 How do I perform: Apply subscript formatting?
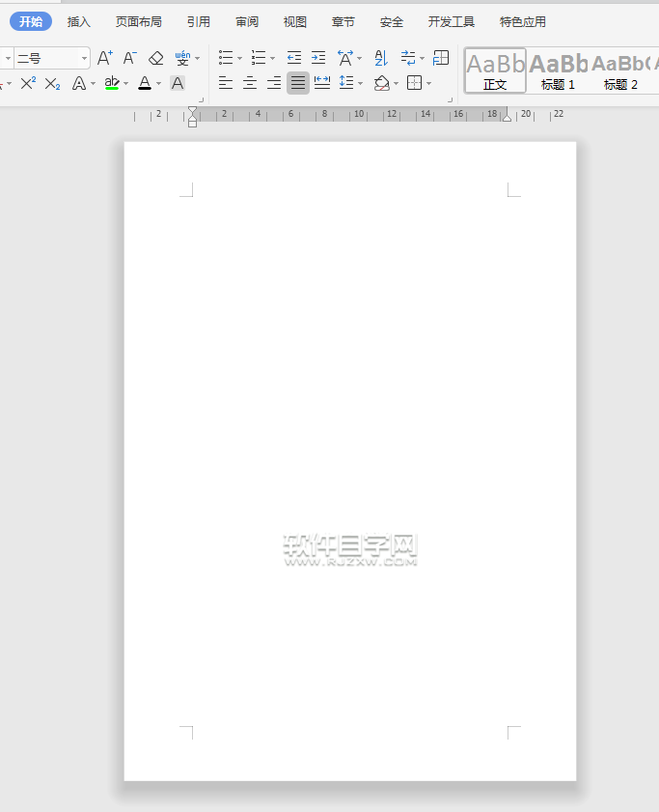pyautogui.click(x=52, y=83)
